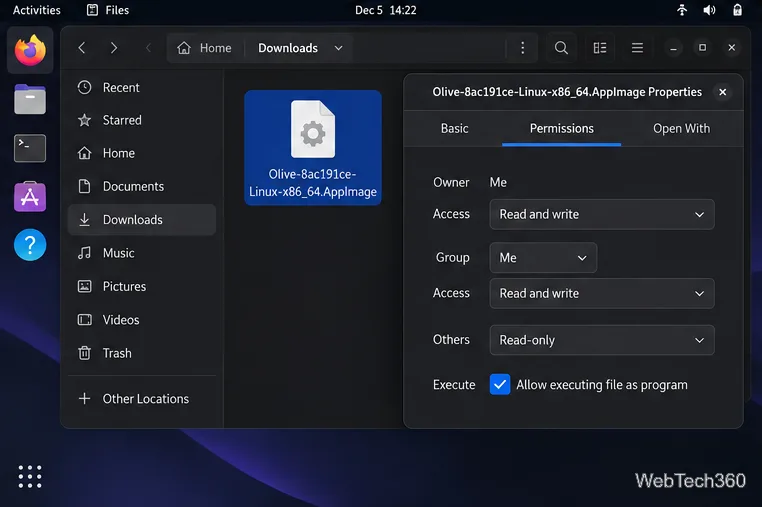Open the Group Me dropdown

click(543, 258)
